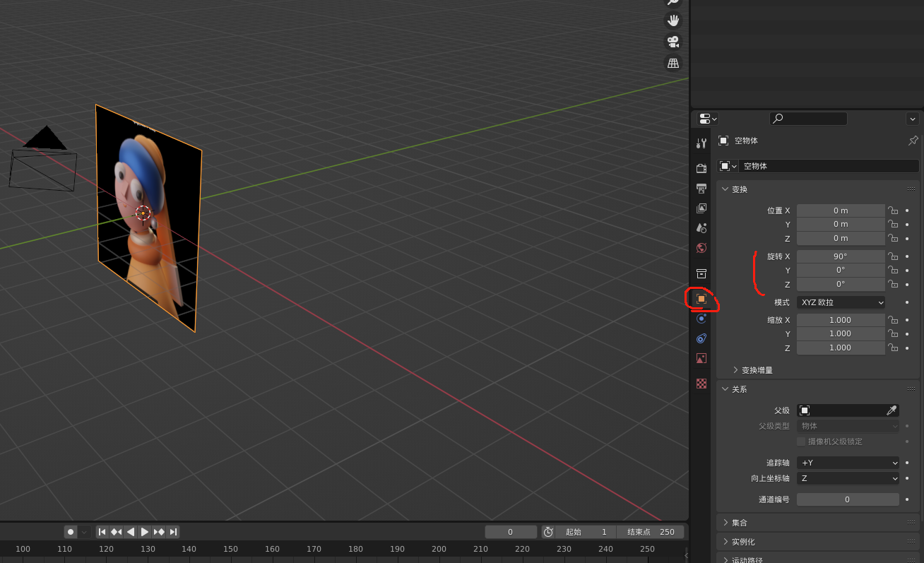
Task: Click the 起始 frame field
Action: [x=586, y=532]
